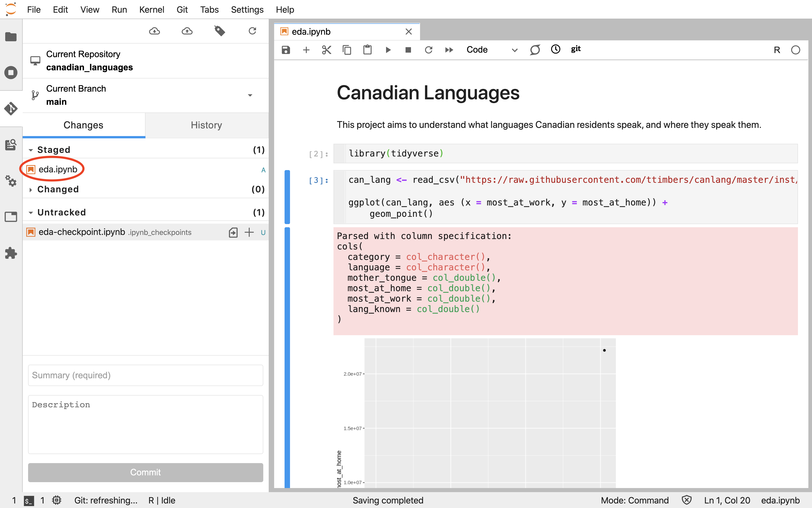Open the Help menu
This screenshot has width=812, height=508.
coord(285,10)
